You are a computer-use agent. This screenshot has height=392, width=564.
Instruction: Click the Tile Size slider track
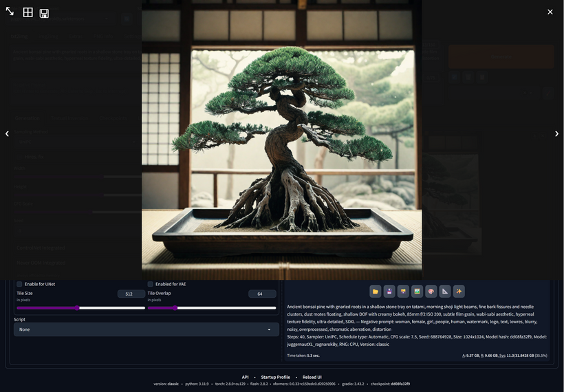click(80, 308)
